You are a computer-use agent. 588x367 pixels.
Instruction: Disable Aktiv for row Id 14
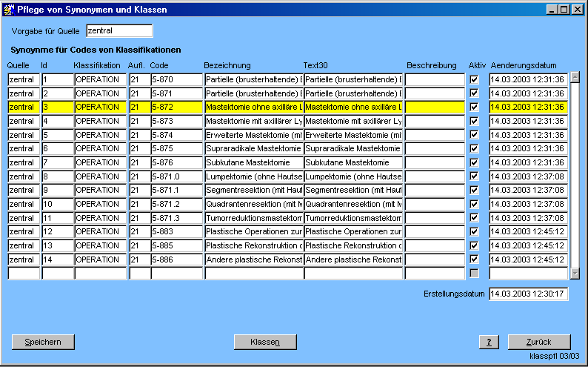coord(474,259)
